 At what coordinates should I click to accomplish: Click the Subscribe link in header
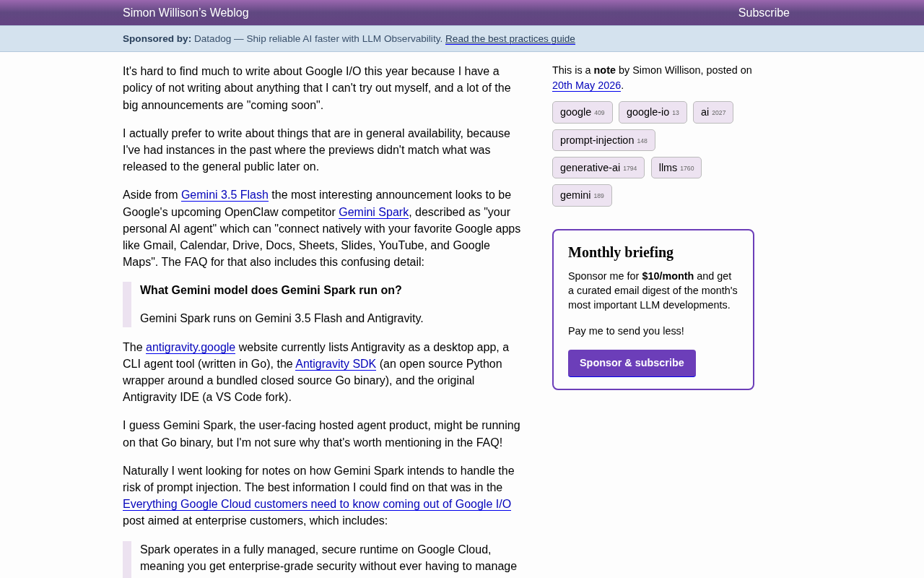pyautogui.click(x=764, y=12)
